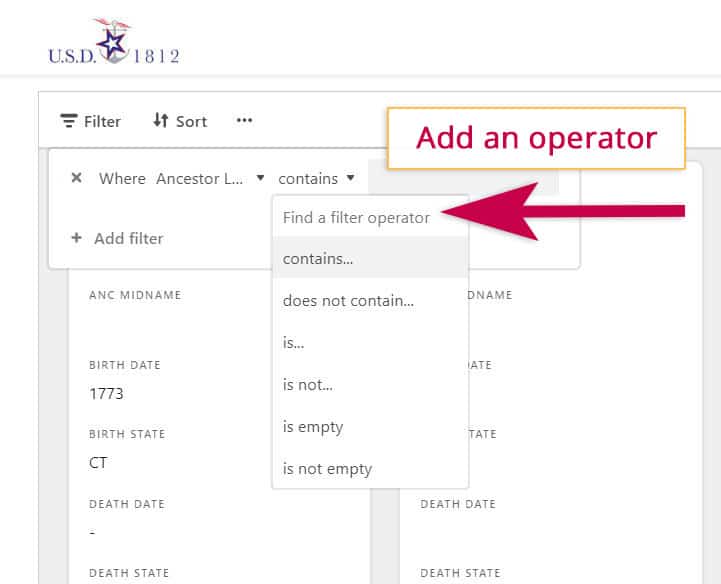Pick the is not empty operator
The width and height of the screenshot is (721, 584).
(370, 469)
